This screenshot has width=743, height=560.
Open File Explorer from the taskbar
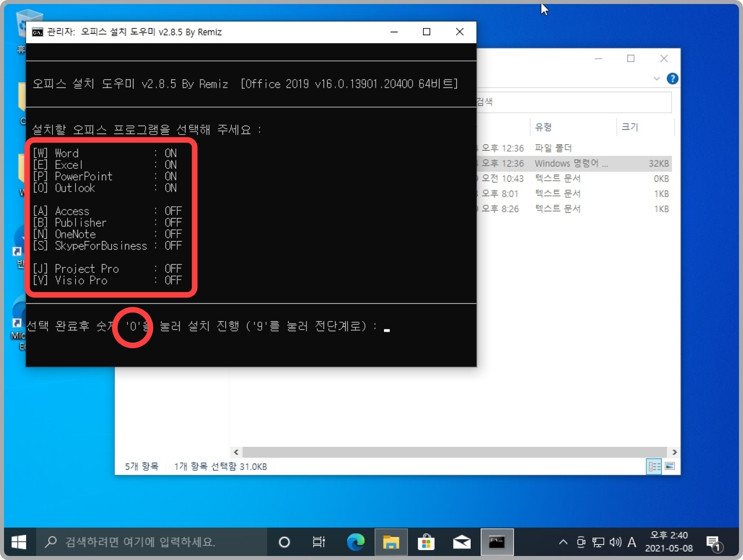tap(391, 542)
